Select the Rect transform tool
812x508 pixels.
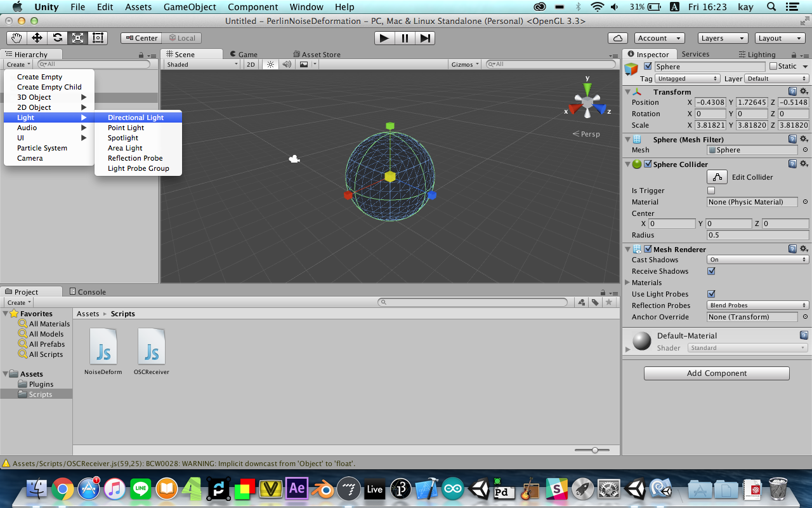click(x=98, y=38)
